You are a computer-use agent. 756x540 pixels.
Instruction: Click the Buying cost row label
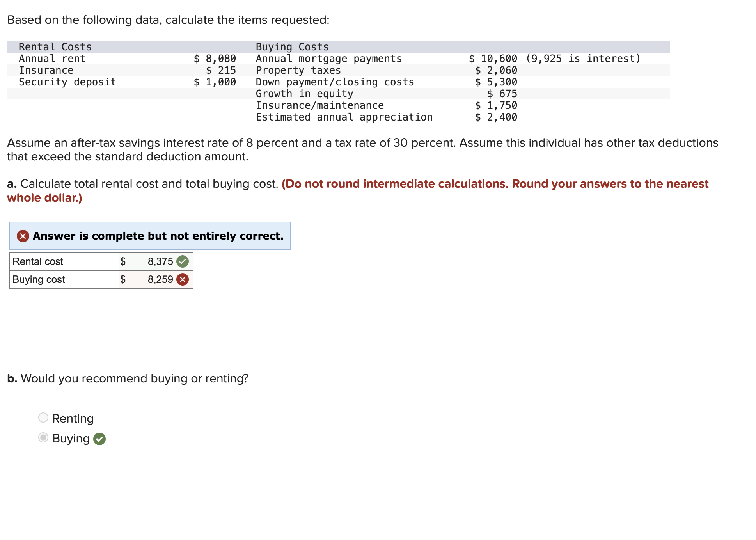coord(38,279)
